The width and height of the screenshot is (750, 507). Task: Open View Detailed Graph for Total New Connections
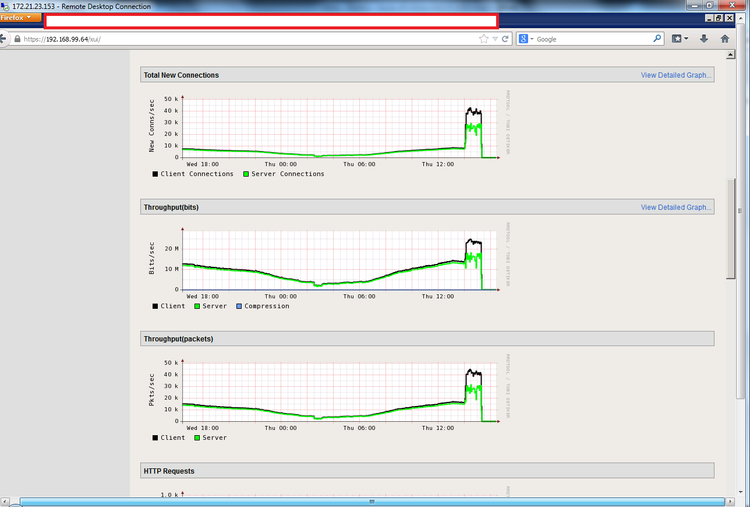[676, 75]
